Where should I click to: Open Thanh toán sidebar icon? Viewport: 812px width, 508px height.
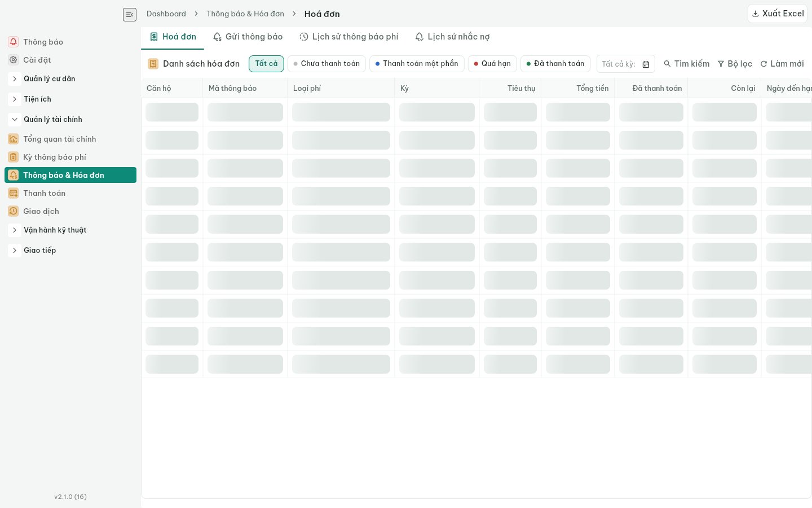tap(14, 193)
